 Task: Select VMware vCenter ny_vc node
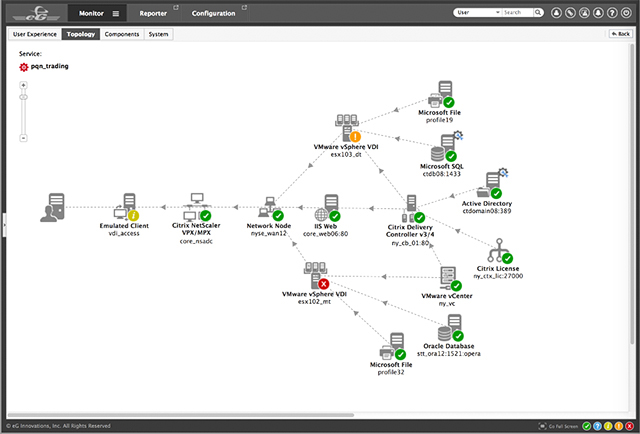[451, 278]
